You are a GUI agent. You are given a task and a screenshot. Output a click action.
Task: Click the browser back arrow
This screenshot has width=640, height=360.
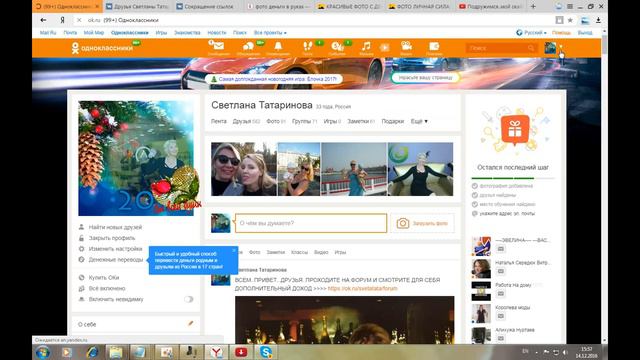coord(43,20)
